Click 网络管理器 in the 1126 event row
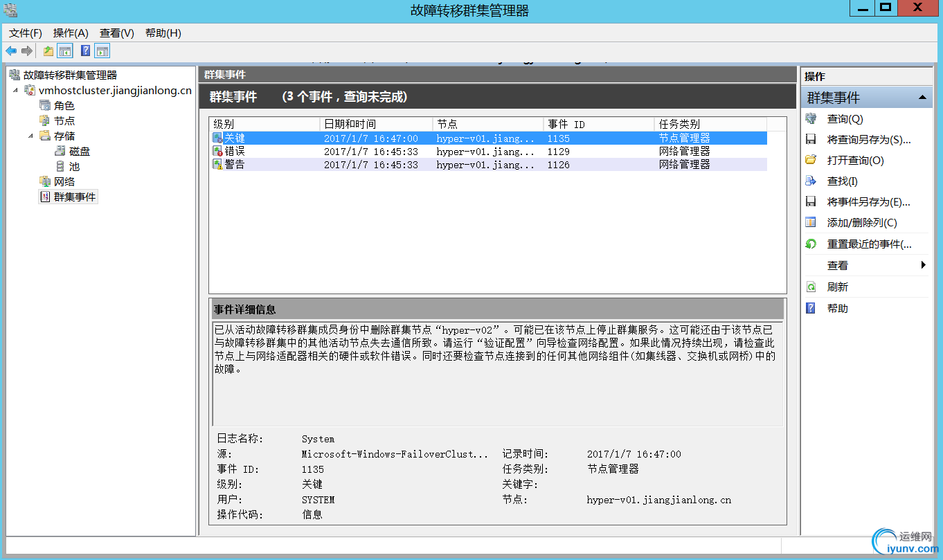 point(684,165)
